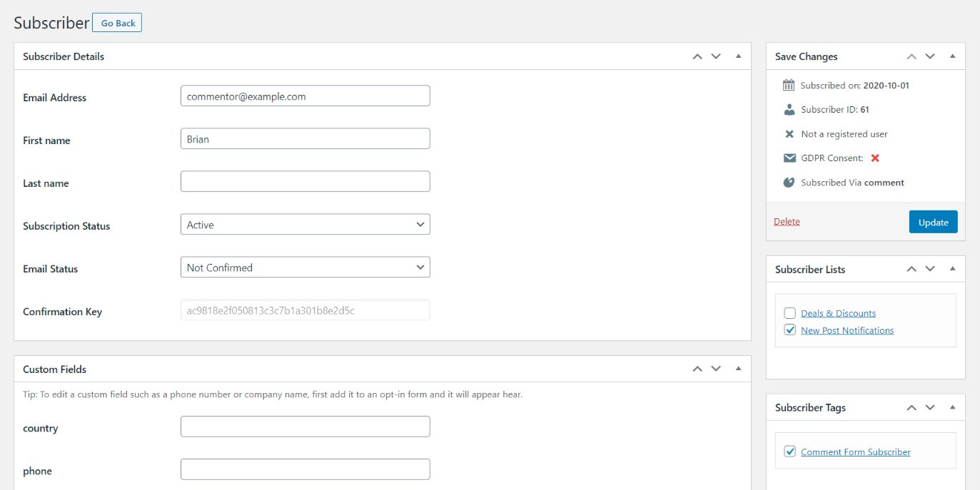The image size is (980, 490).
Task: Click the GDPR Consent: label text
Action: pyautogui.click(x=832, y=158)
